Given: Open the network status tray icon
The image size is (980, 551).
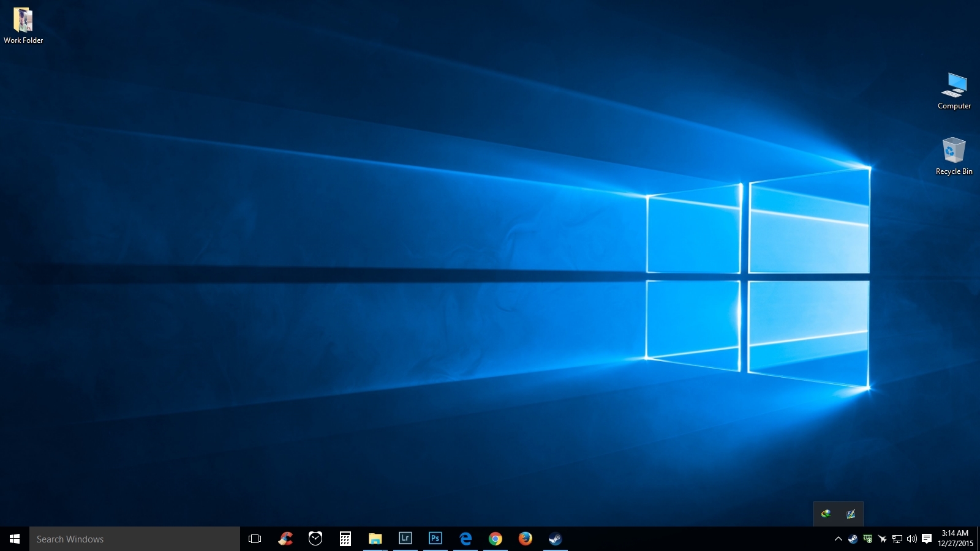Looking at the screenshot, I should point(897,539).
